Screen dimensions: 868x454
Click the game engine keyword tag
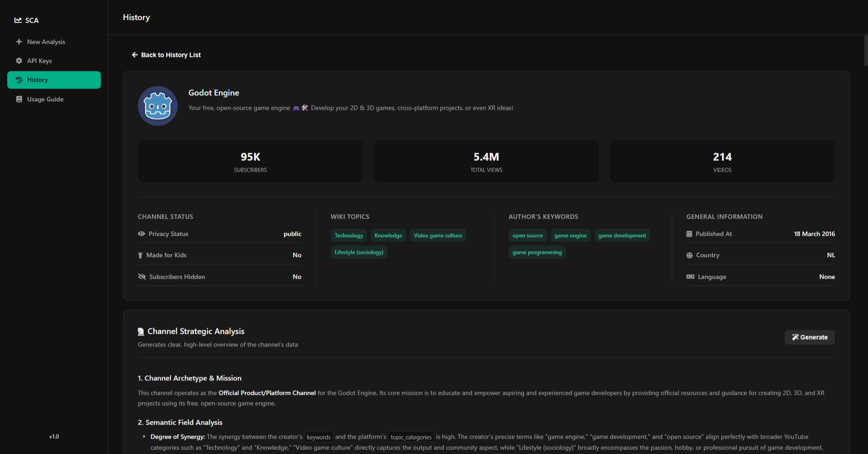click(571, 235)
